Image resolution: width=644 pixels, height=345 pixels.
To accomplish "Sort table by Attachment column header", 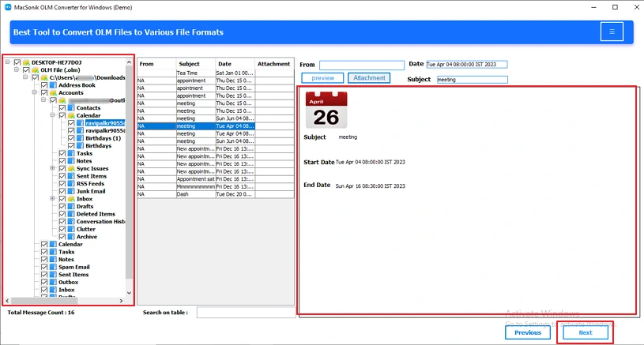I will (x=274, y=64).
